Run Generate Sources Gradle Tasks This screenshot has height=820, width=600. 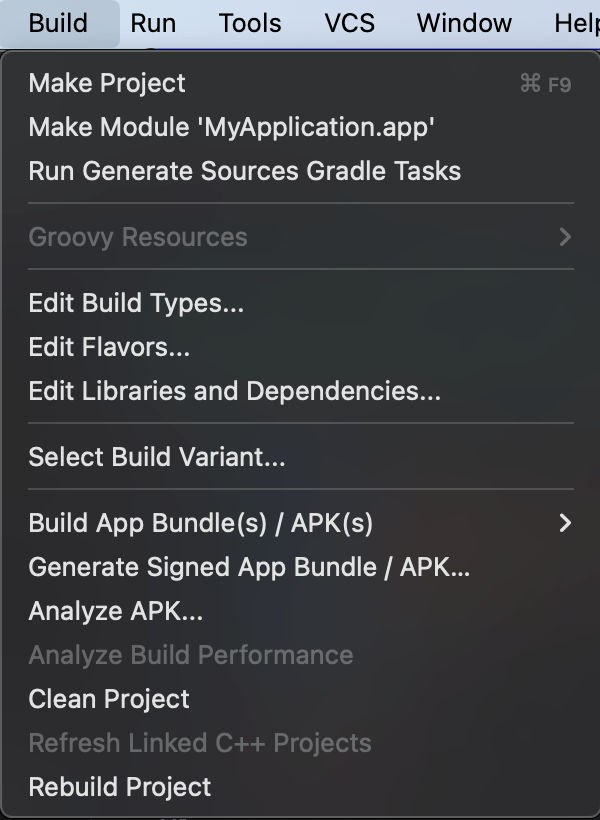pyautogui.click(x=300, y=171)
